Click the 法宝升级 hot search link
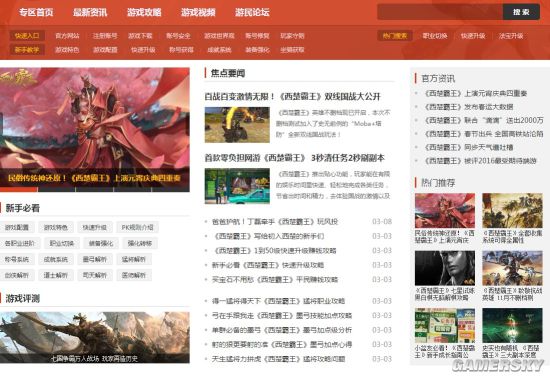The image size is (550, 377). click(x=511, y=36)
